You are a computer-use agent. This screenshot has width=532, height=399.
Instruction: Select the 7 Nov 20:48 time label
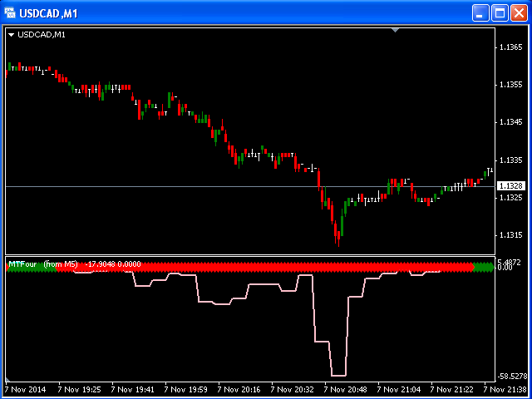(x=347, y=389)
